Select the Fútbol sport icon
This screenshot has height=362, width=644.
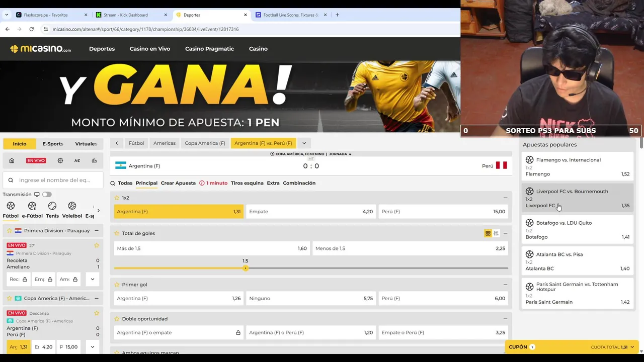click(11, 206)
